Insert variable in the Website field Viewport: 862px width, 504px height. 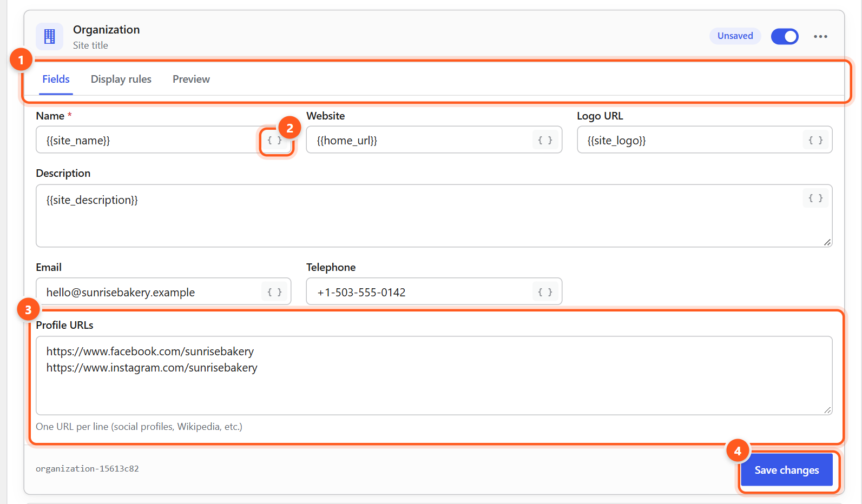coord(545,140)
